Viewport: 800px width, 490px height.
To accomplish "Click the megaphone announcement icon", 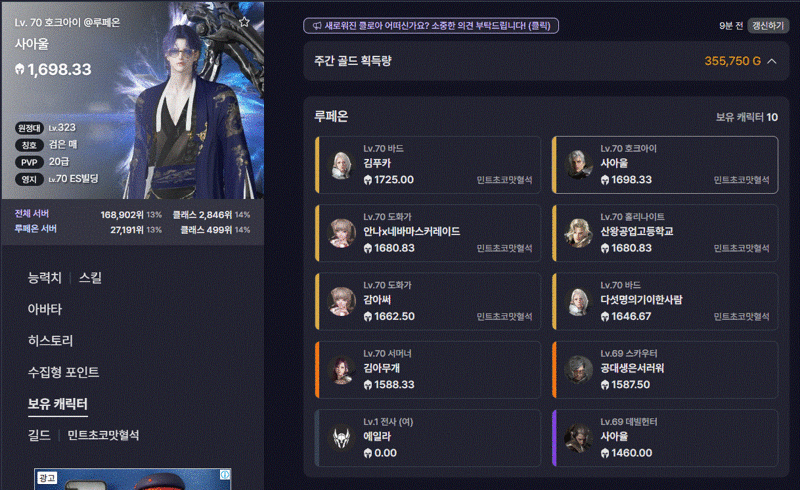I will 316,26.
